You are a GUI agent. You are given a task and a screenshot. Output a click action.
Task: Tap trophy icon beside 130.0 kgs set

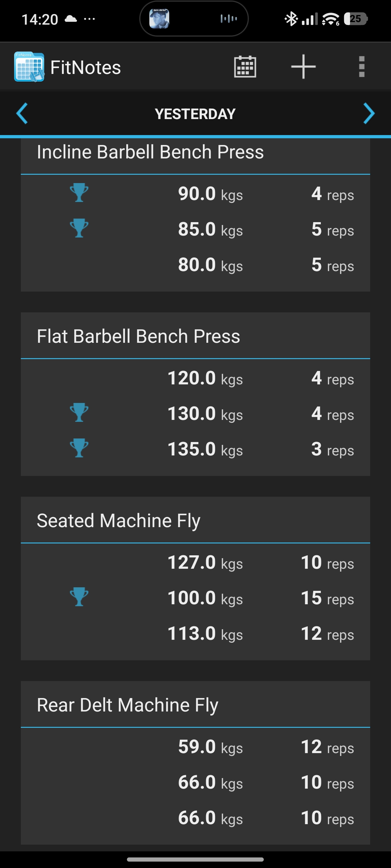[x=79, y=413]
